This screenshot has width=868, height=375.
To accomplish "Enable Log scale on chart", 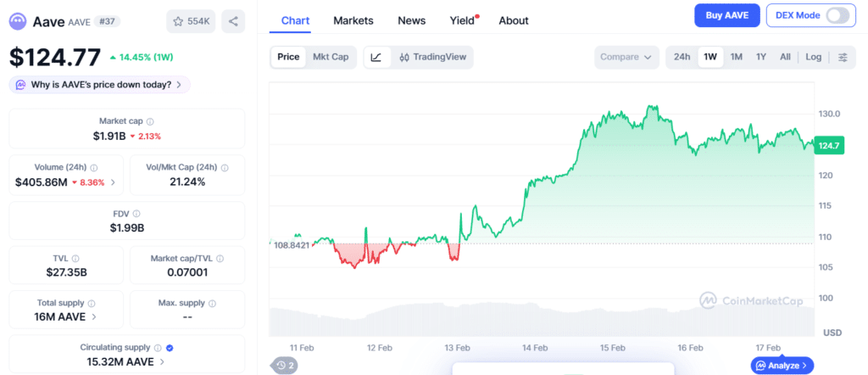I will pyautogui.click(x=814, y=57).
